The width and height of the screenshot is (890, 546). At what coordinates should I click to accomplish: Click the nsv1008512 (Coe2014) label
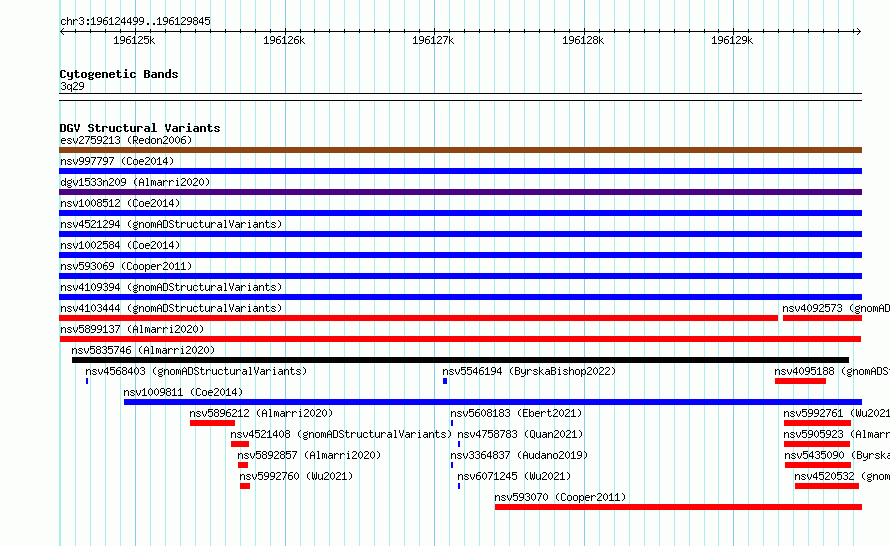(120, 203)
